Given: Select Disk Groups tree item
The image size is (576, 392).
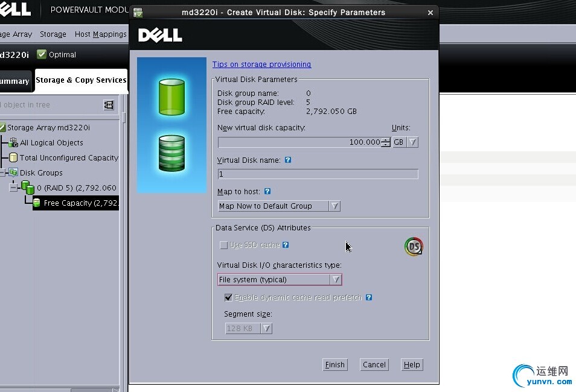Looking at the screenshot, I should pyautogui.click(x=41, y=172).
